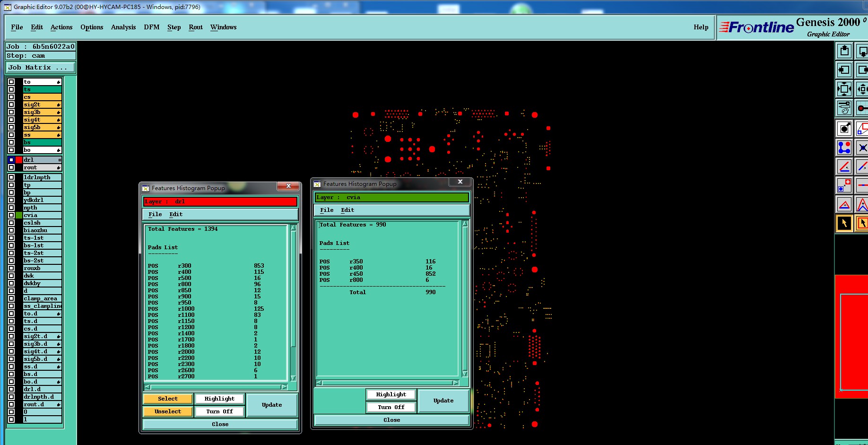The width and height of the screenshot is (868, 445).
Task: Click the red overview panel at right edge
Action: pos(851,336)
